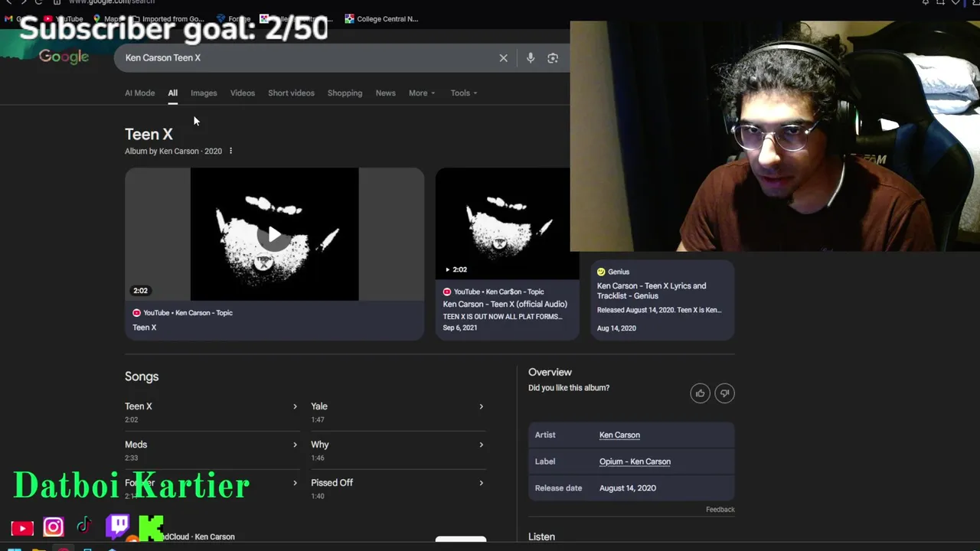This screenshot has height=551, width=980.
Task: Open the More search filters dropdown
Action: point(422,93)
